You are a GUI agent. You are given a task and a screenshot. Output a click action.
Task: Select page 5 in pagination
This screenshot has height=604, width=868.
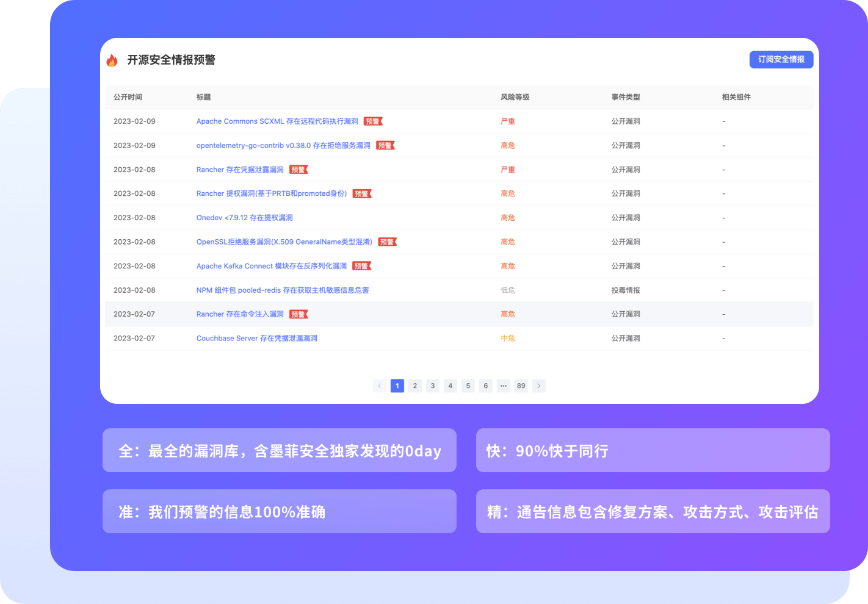click(x=468, y=386)
